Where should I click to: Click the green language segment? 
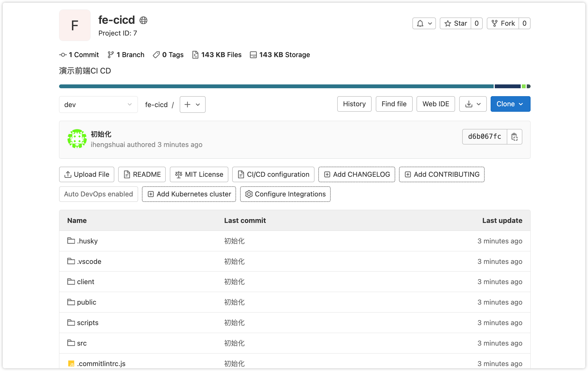(x=524, y=86)
